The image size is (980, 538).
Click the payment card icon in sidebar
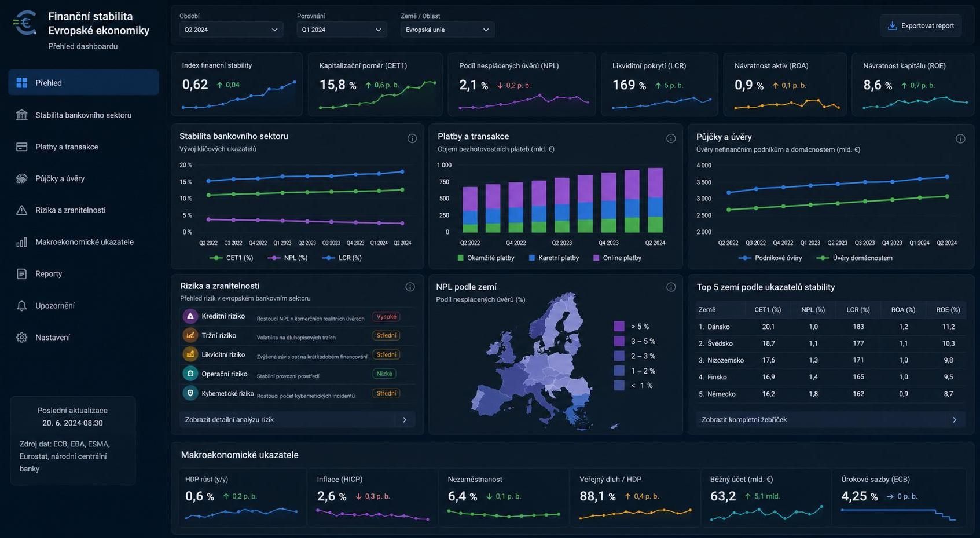(22, 147)
